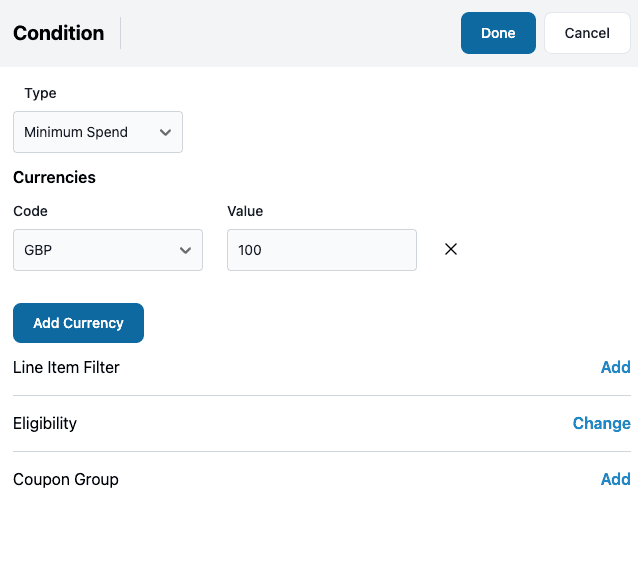Select the Line Item Filter row label
Viewport: 638px width, 580px height.
point(66,367)
